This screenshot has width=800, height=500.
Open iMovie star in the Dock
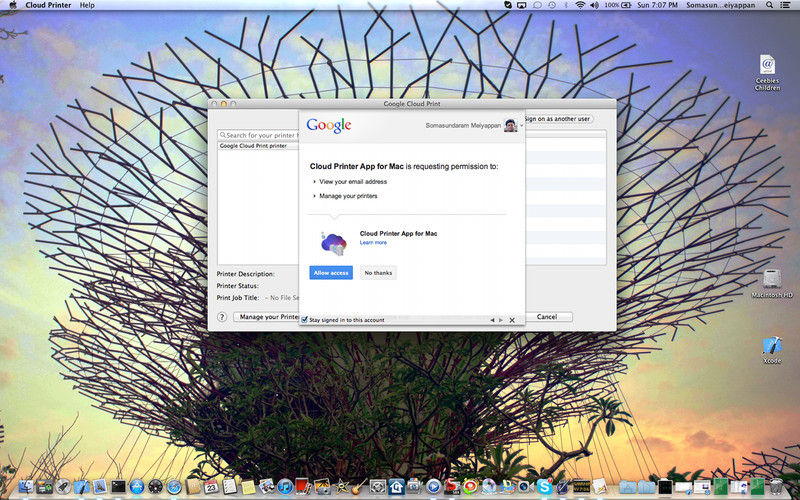(340, 487)
